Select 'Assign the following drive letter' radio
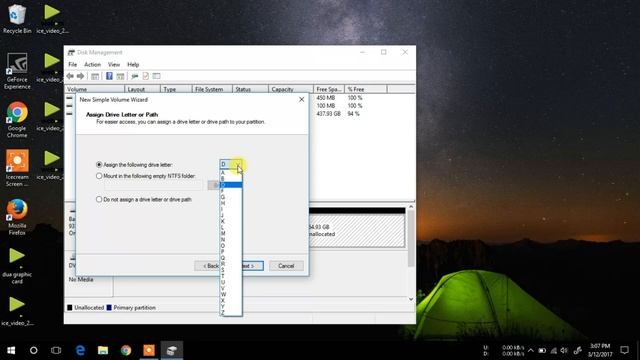The image size is (640, 360). [99, 164]
